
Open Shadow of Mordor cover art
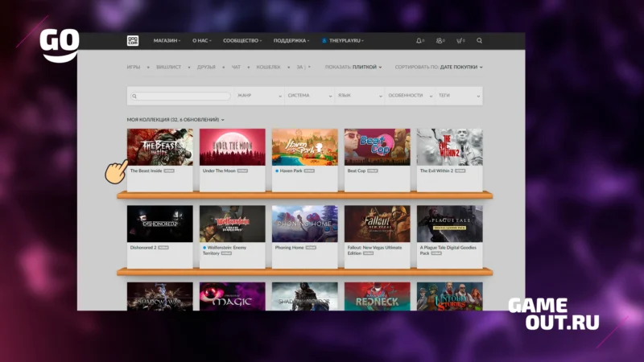click(305, 296)
